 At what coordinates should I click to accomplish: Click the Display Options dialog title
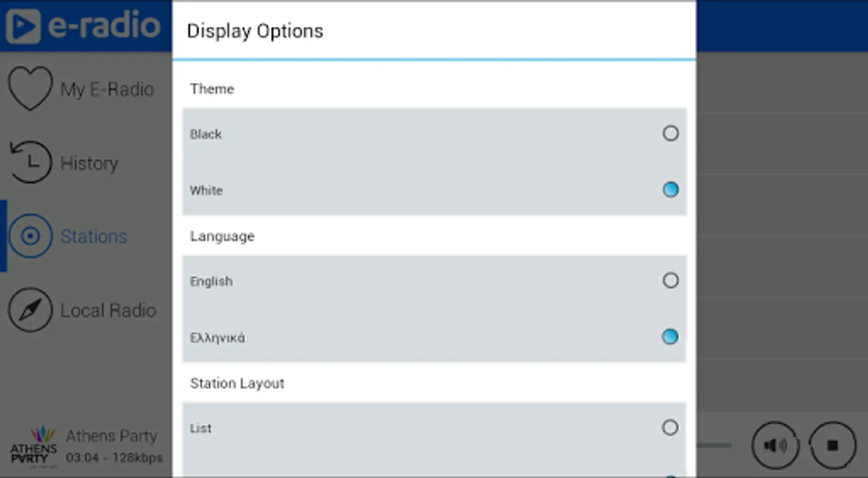[255, 31]
